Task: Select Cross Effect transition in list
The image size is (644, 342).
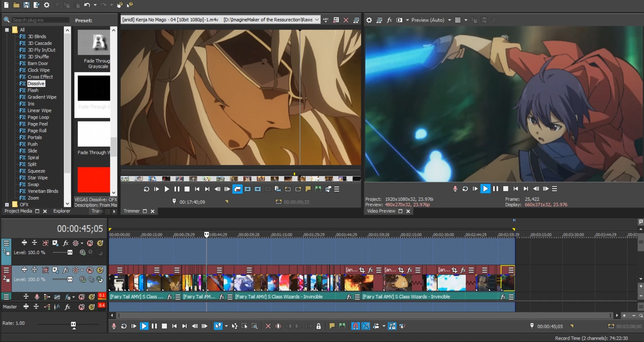Action: click(40, 77)
